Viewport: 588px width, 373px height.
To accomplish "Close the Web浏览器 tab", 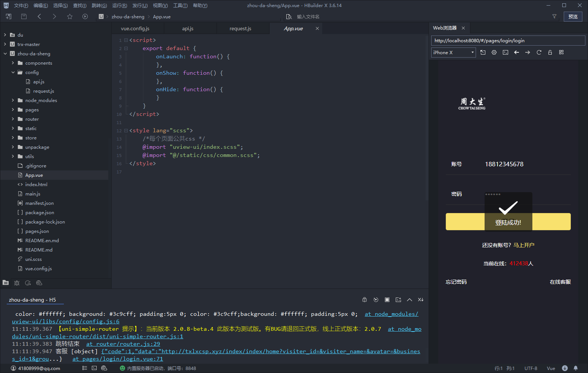I will click(x=463, y=28).
